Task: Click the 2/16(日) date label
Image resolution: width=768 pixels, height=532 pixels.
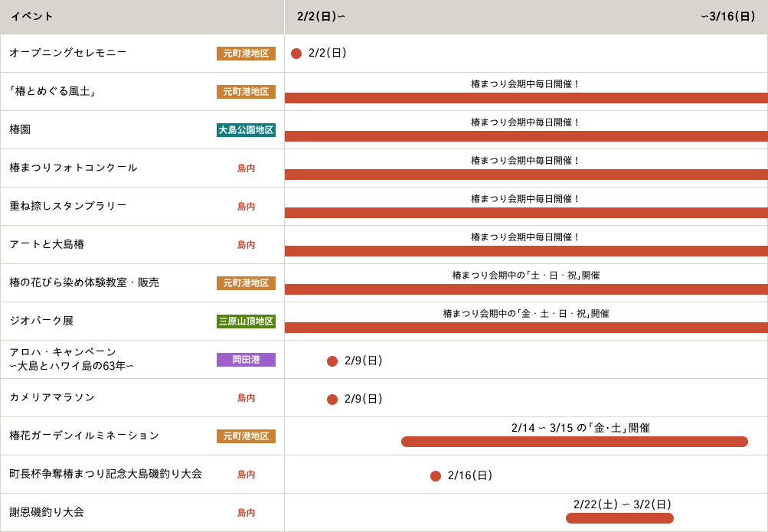Action: [x=470, y=475]
